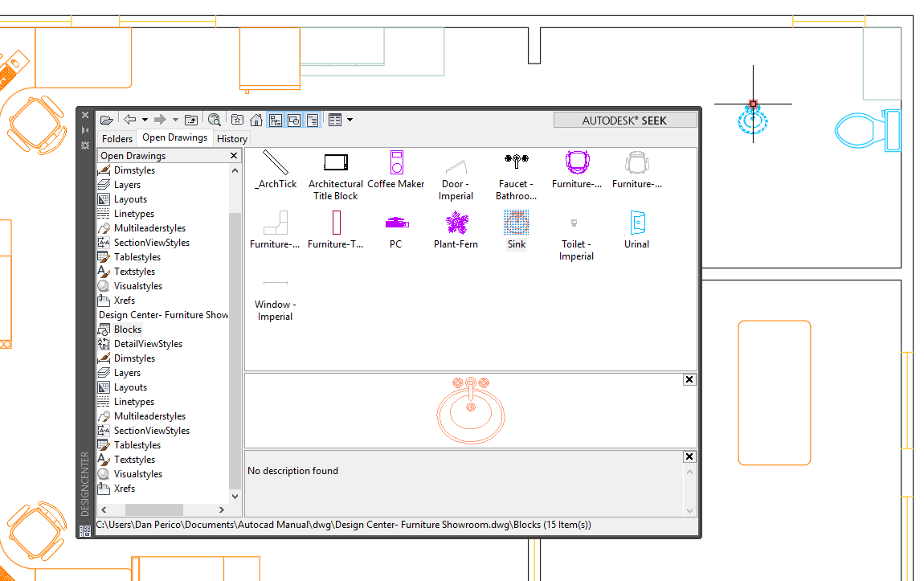Switch to the Folders tab
924x581 pixels.
coord(117,138)
